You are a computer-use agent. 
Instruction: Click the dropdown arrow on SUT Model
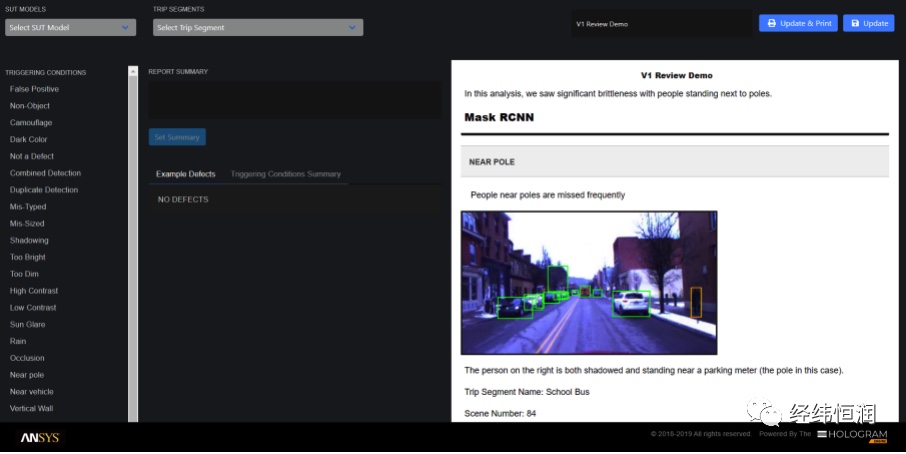[125, 27]
